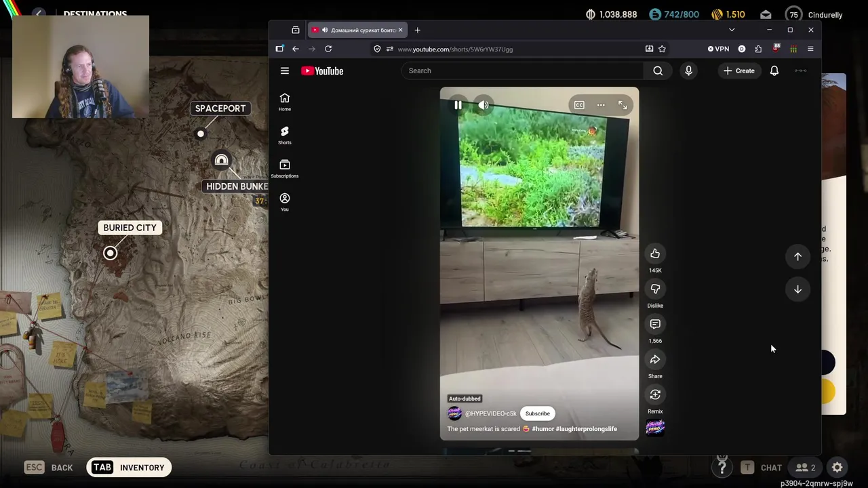Select the Домашний сурикат browser tab
Viewport: 868px width, 488px height.
pyautogui.click(x=358, y=30)
